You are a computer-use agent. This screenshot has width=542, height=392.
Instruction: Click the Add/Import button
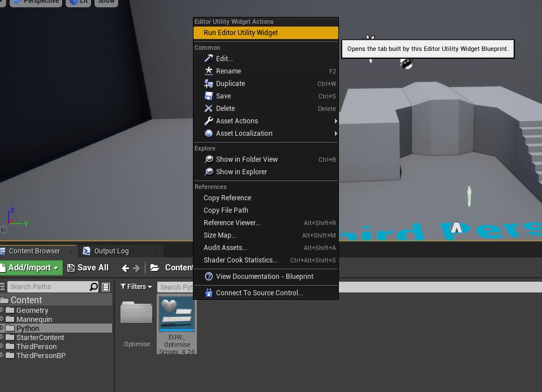point(30,267)
